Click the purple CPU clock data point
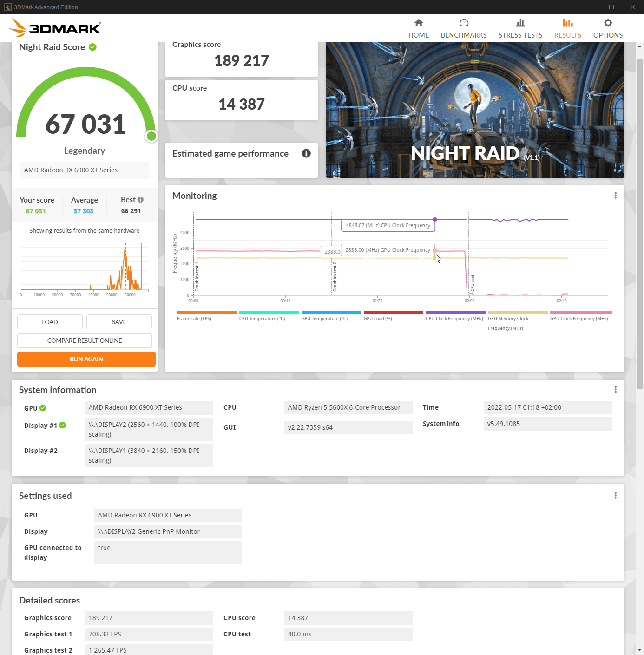This screenshot has width=644, height=655. pos(435,219)
